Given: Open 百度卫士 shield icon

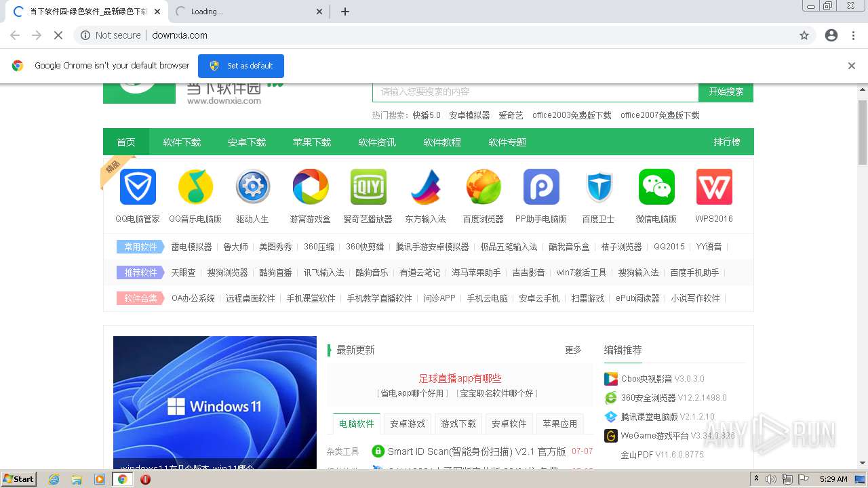Looking at the screenshot, I should click(x=599, y=187).
